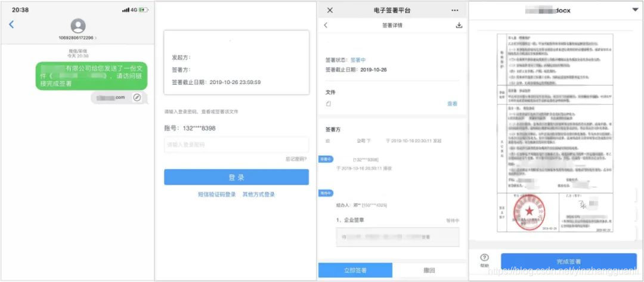Go back from 签署详情 page

click(x=326, y=26)
